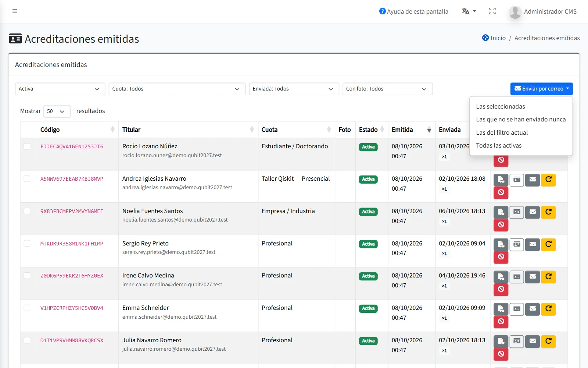Open the Enviada: Todos filter dropdown

pos(294,89)
